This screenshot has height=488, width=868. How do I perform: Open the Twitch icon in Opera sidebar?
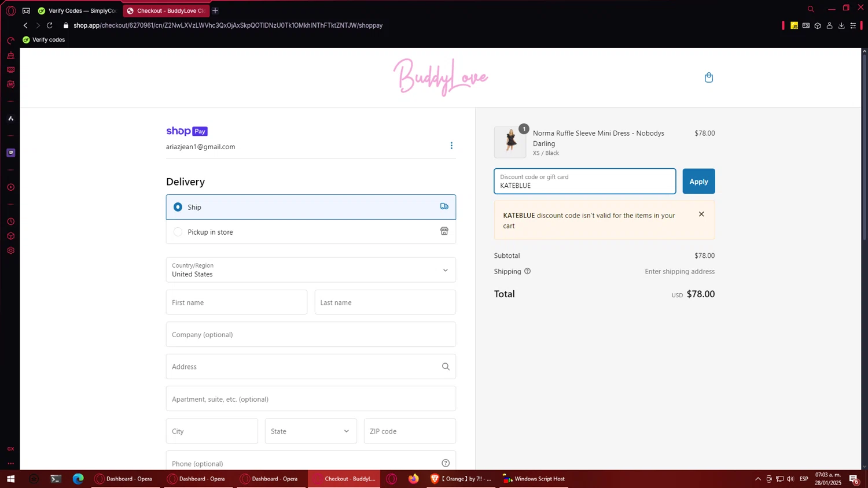[10, 153]
